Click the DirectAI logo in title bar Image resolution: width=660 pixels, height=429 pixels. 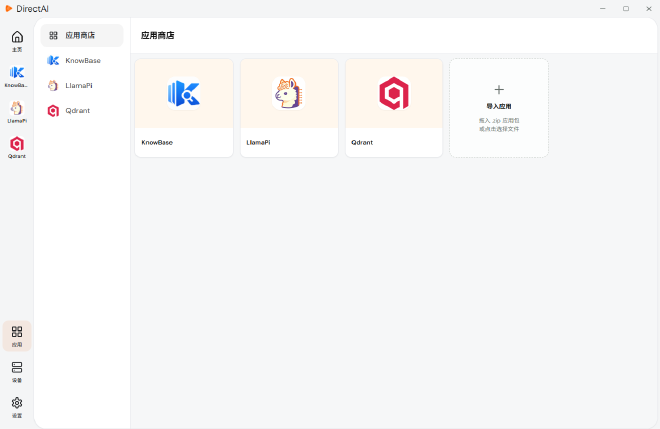(8, 8)
